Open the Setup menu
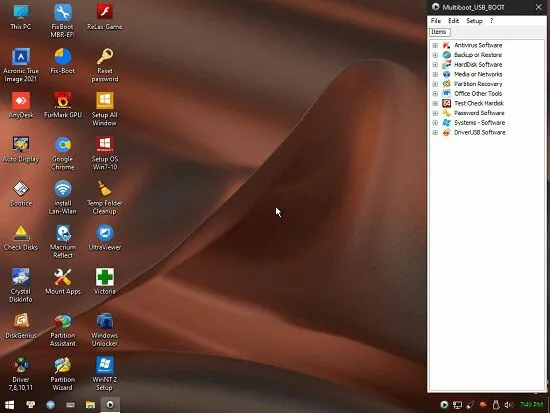This screenshot has height=413, width=550. tap(475, 21)
